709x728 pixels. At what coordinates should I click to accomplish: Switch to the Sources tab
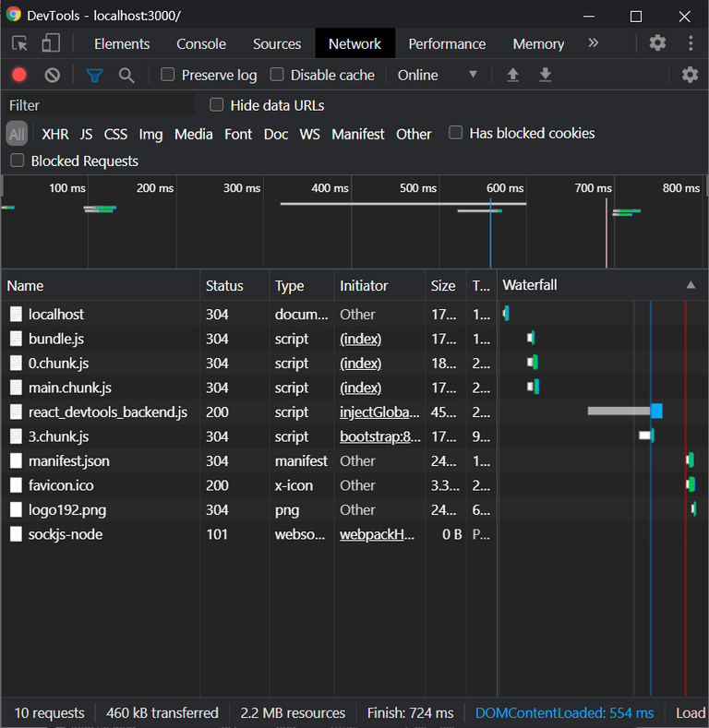[277, 43]
